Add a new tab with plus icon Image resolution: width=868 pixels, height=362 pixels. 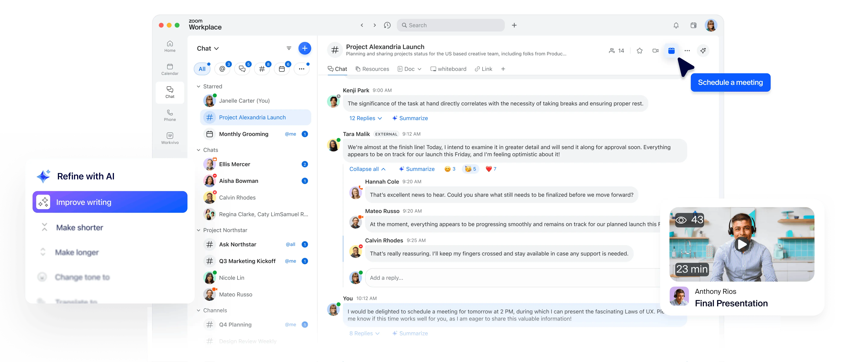click(503, 69)
